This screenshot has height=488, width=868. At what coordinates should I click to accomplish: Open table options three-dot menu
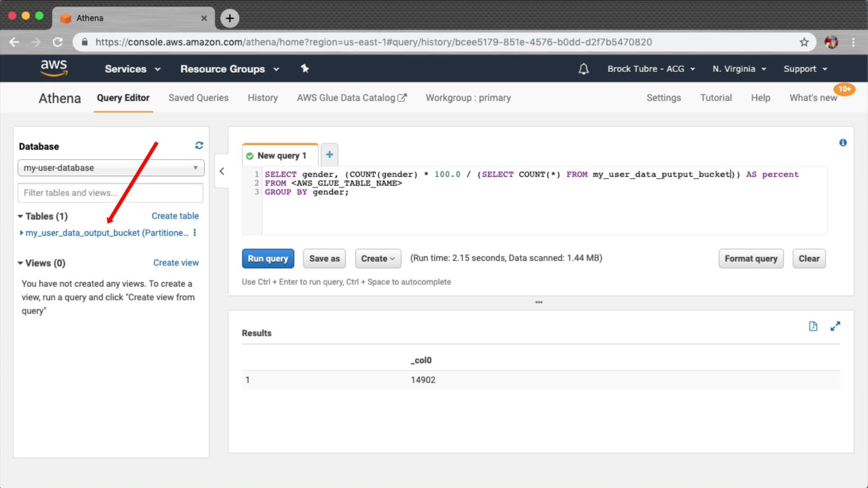pos(195,233)
